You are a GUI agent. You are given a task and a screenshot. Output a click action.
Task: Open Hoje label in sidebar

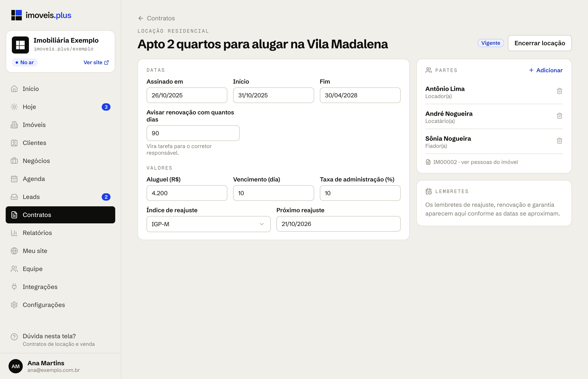(29, 107)
